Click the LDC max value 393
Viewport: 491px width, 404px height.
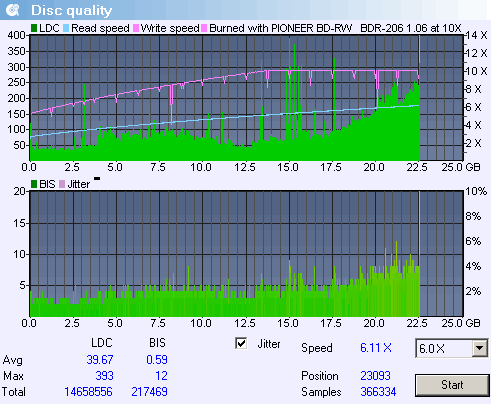104,376
